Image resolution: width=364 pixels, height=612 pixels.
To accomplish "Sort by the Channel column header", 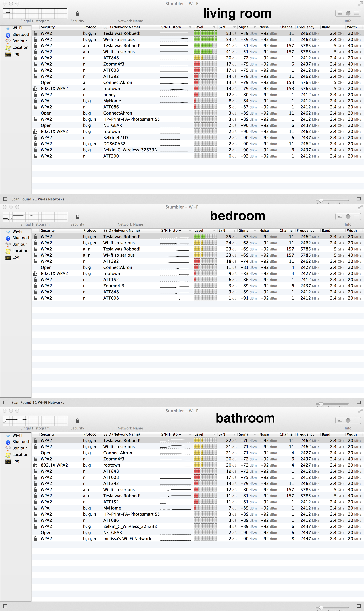I will (286, 27).
